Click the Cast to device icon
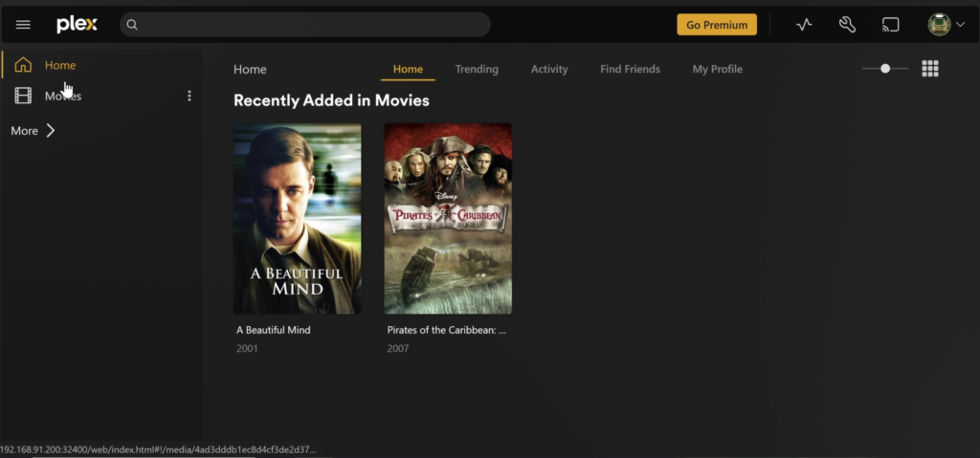 (x=891, y=25)
